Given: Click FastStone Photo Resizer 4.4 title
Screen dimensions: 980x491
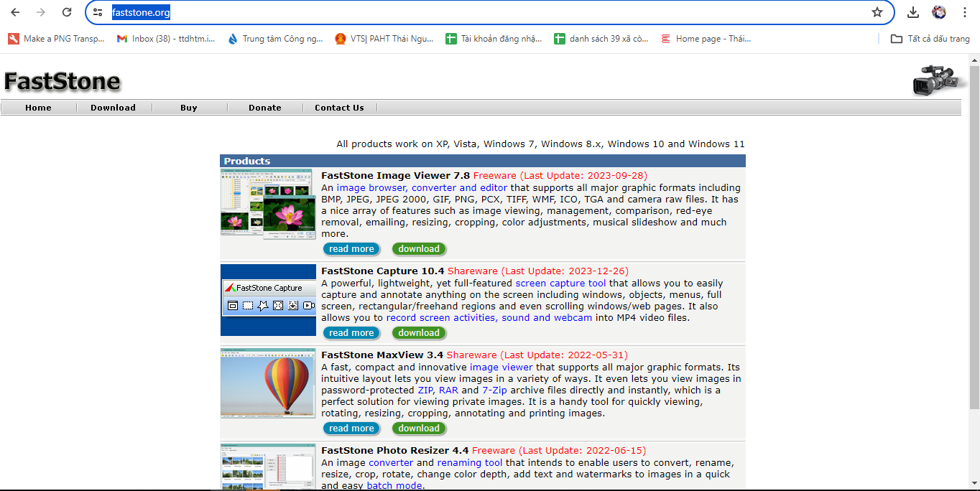Looking at the screenshot, I should pyautogui.click(x=395, y=451).
